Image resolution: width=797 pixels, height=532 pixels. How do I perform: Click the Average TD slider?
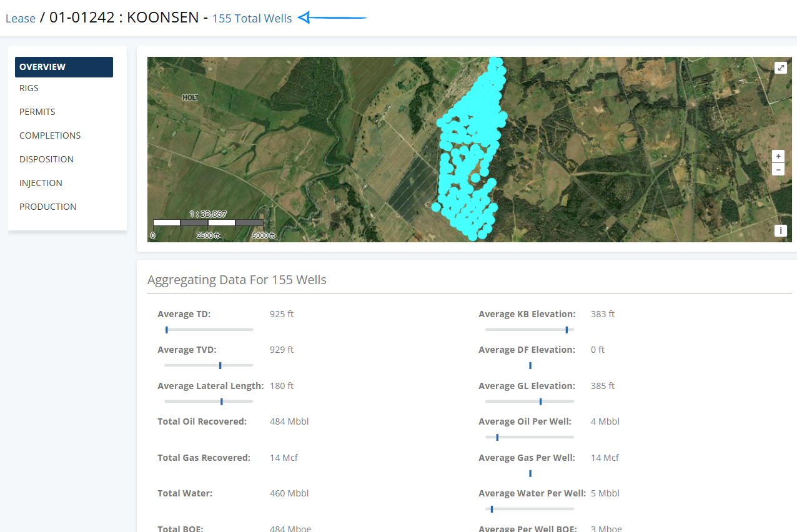click(209, 330)
